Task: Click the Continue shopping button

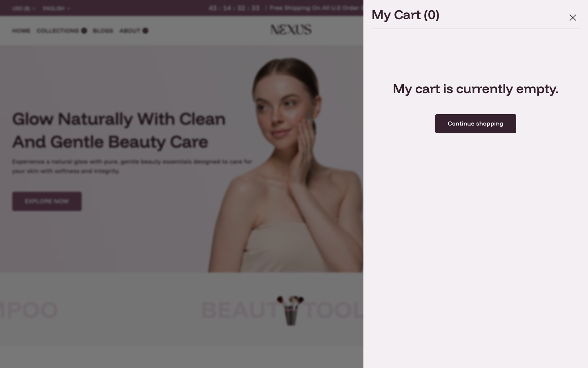Action: pos(475,123)
